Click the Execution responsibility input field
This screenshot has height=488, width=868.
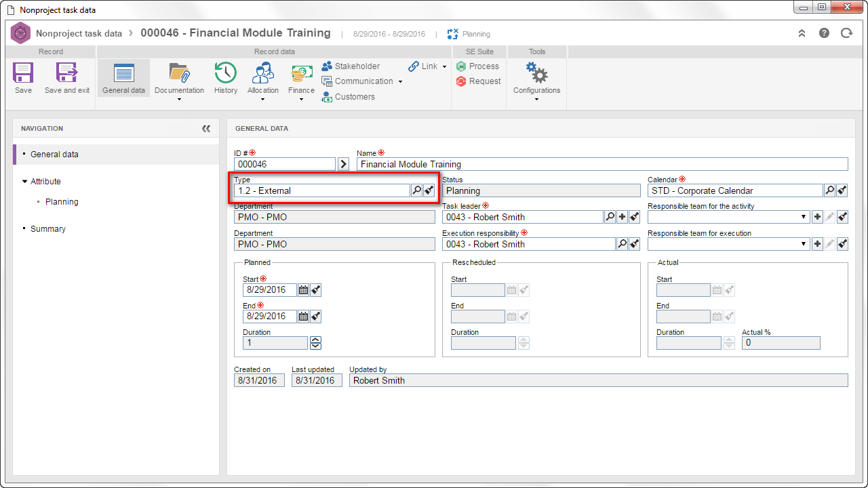click(x=528, y=244)
